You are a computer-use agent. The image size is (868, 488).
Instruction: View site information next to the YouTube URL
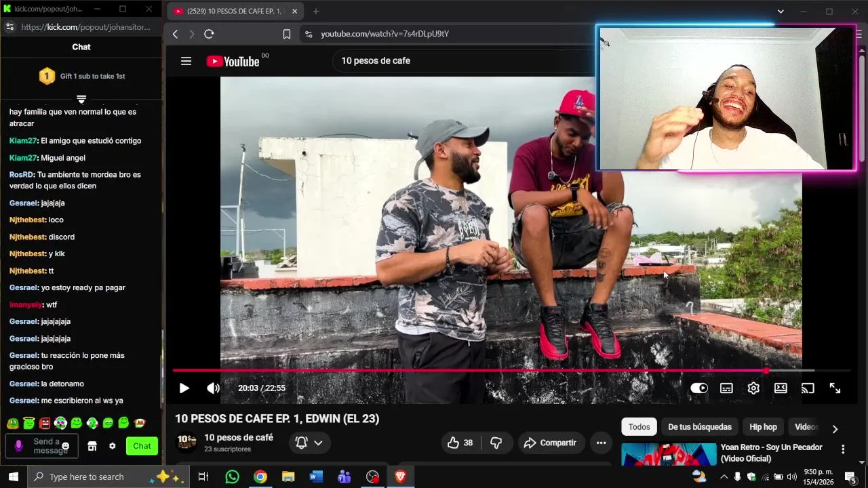click(x=309, y=34)
